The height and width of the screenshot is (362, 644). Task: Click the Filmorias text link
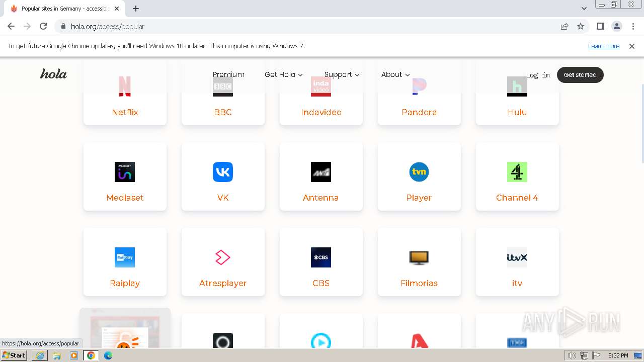pos(419,283)
